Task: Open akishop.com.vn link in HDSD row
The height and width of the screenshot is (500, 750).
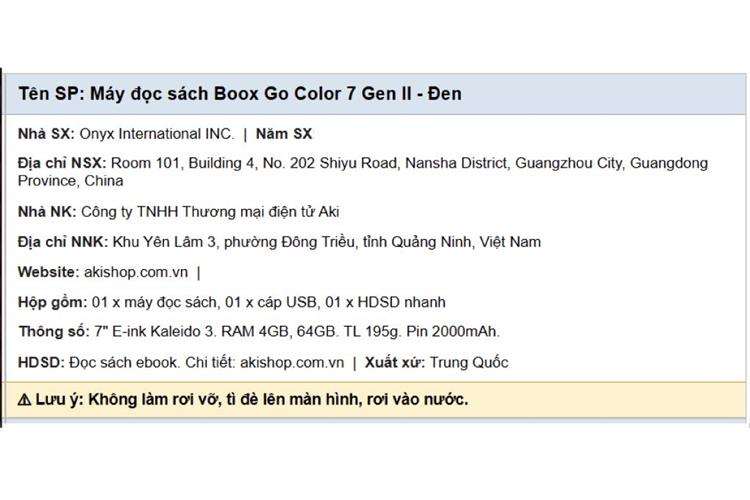Action: (292, 363)
